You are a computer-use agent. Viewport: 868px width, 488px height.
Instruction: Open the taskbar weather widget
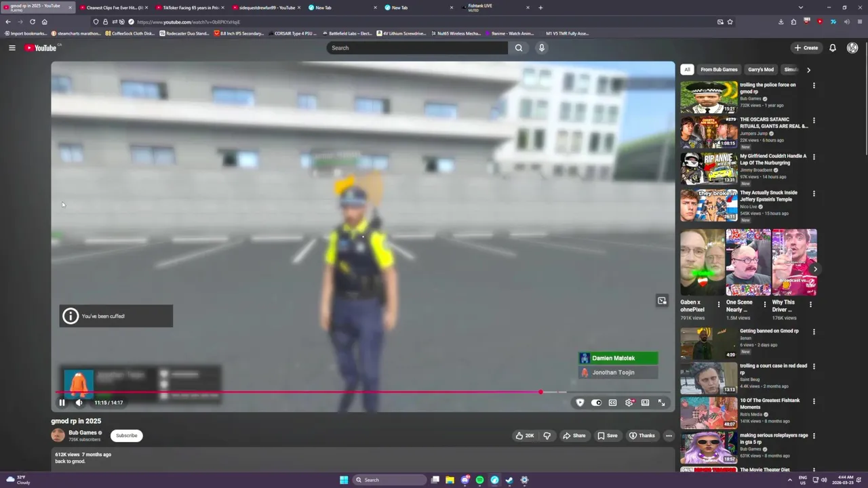click(20, 480)
